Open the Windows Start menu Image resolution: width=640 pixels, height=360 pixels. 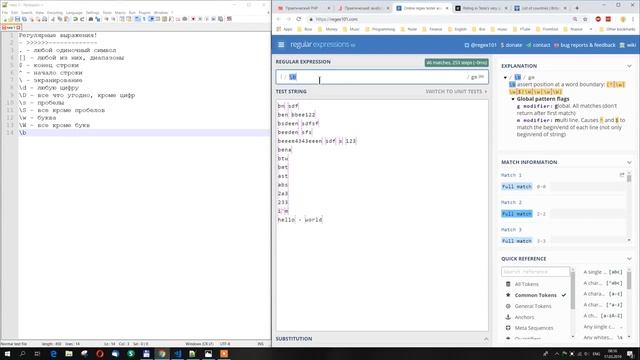tap(7, 354)
